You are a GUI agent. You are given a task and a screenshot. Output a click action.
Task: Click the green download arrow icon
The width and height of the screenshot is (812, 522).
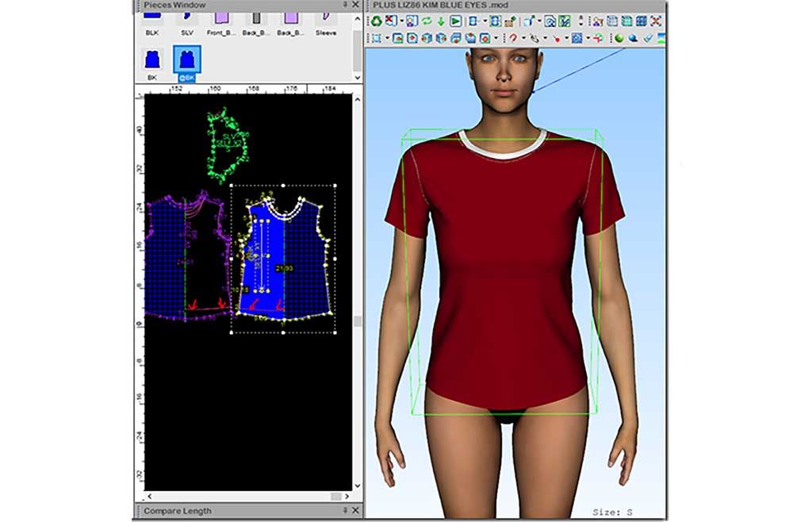tap(439, 21)
